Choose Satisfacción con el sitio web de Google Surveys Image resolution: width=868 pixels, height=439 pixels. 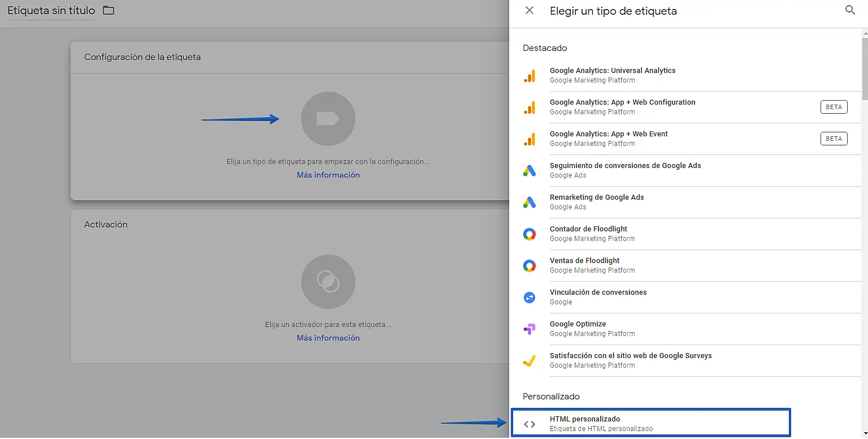pyautogui.click(x=631, y=360)
